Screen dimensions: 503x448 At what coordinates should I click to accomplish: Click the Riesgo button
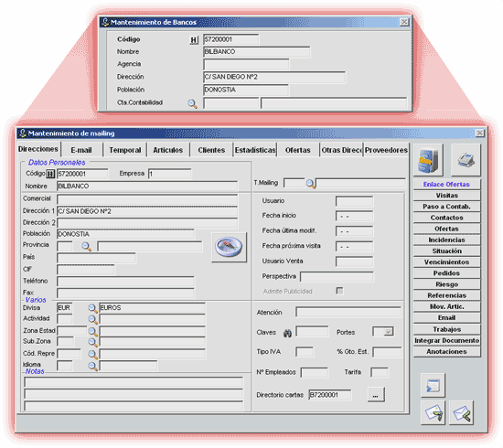coord(446,284)
